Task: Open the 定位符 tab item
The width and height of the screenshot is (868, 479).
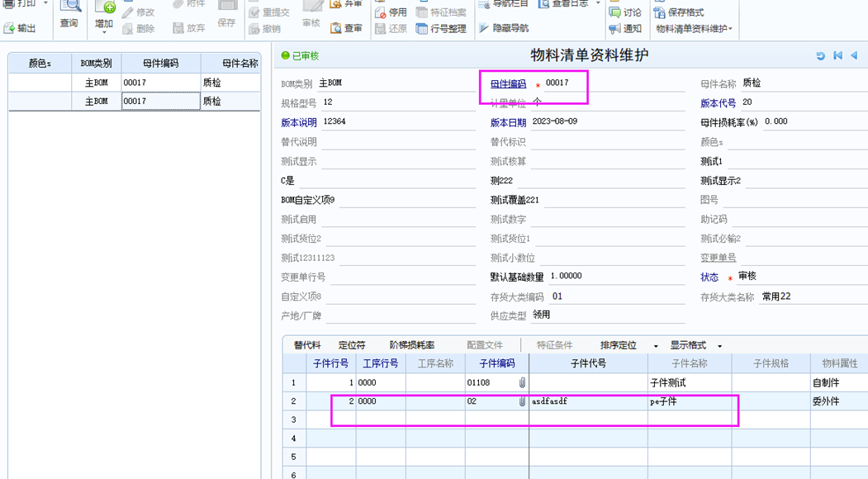Action: pyautogui.click(x=352, y=345)
